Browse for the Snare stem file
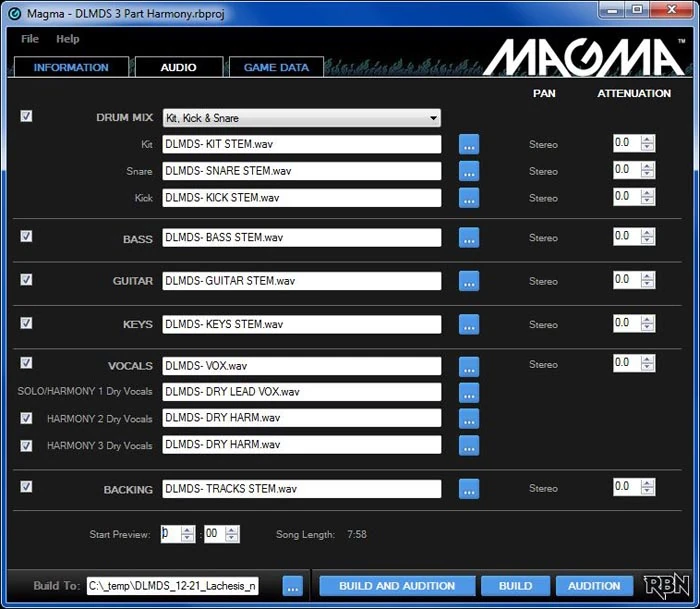Image resolution: width=700 pixels, height=609 pixels. 469,171
